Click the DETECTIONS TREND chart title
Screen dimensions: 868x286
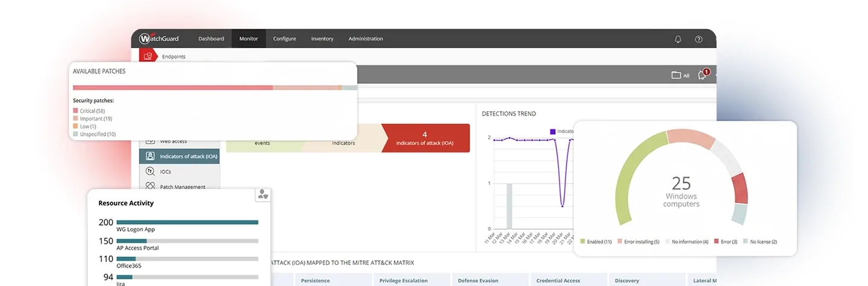coord(509,114)
